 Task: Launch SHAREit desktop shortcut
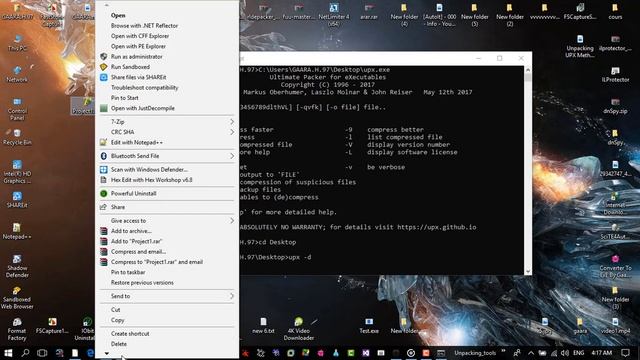pyautogui.click(x=17, y=200)
